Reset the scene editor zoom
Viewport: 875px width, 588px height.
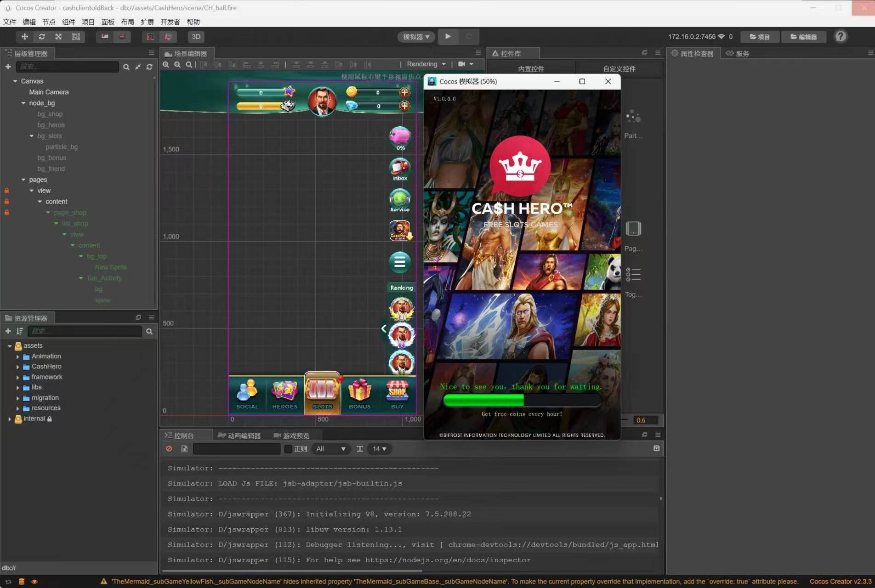click(189, 65)
